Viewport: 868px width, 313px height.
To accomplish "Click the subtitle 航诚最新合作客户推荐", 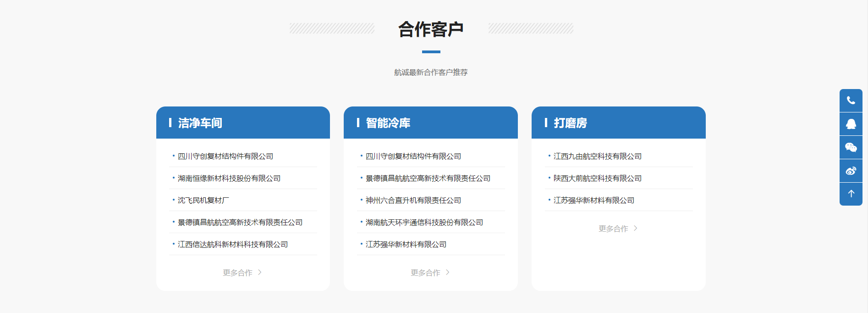I will (x=431, y=73).
